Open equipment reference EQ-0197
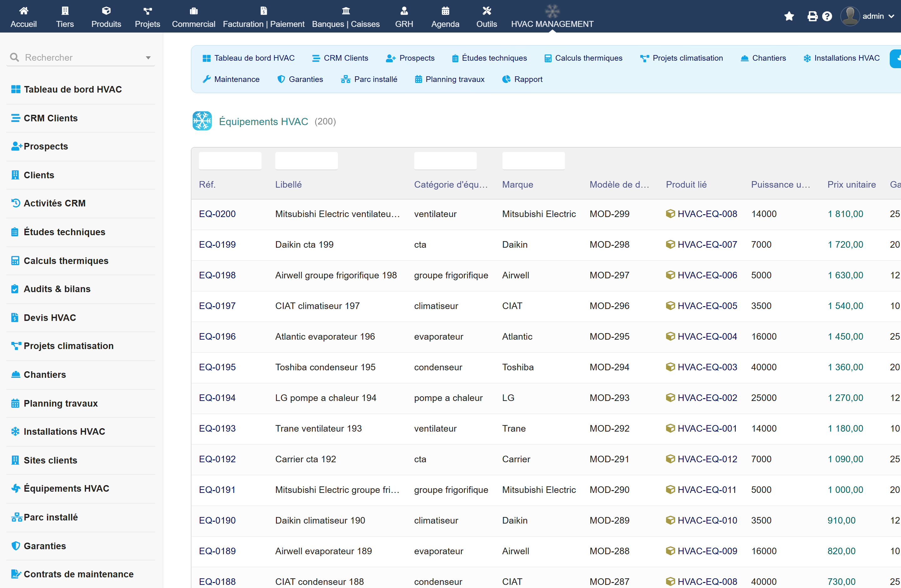Viewport: 901px width, 588px height. pos(217,306)
